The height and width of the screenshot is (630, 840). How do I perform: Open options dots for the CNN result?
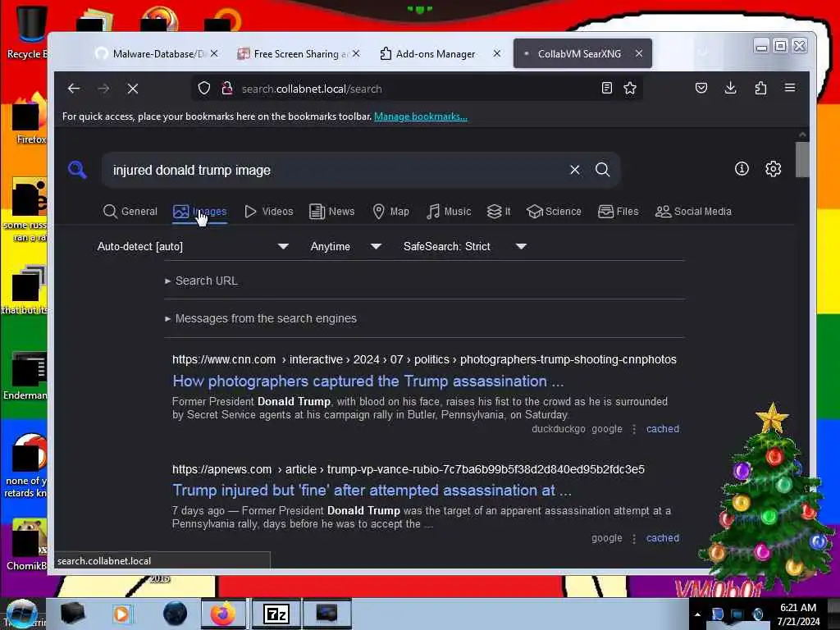coord(634,429)
